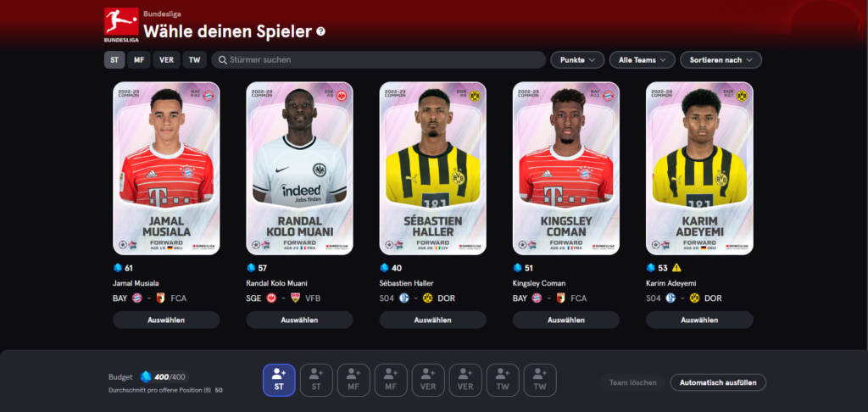Click Automatisch ausfüllen button

coord(718,382)
